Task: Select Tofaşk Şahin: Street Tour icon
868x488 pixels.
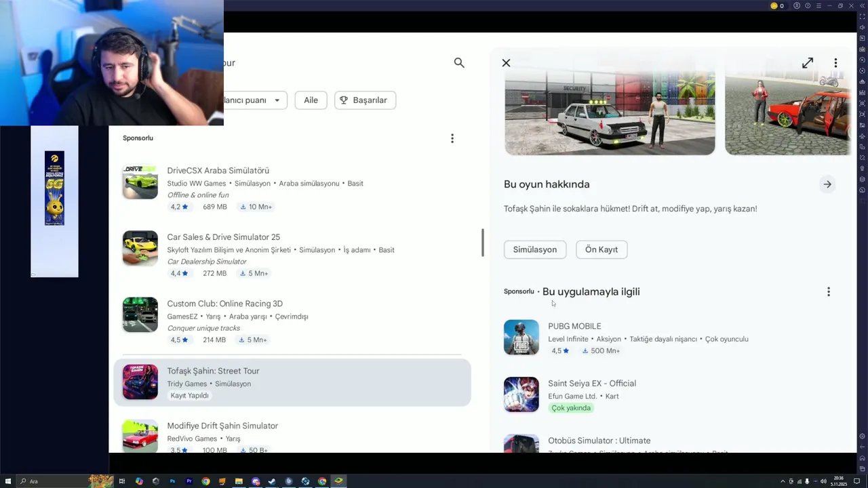Action: point(140,382)
